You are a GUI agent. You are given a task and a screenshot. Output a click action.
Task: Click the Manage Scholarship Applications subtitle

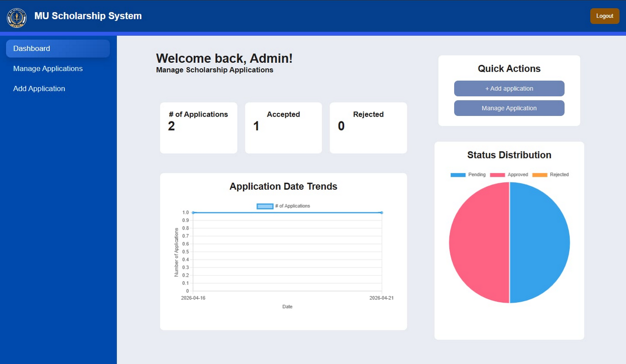pyautogui.click(x=215, y=70)
